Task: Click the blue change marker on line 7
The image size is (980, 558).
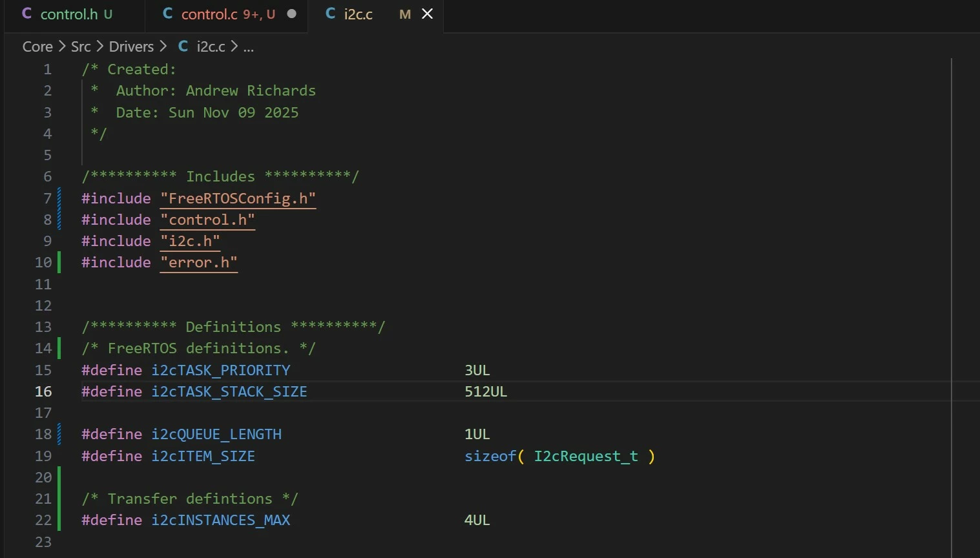Action: click(59, 198)
